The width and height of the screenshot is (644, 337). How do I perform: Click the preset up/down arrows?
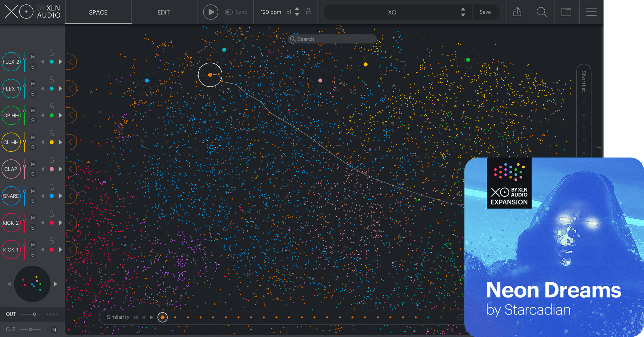[463, 12]
